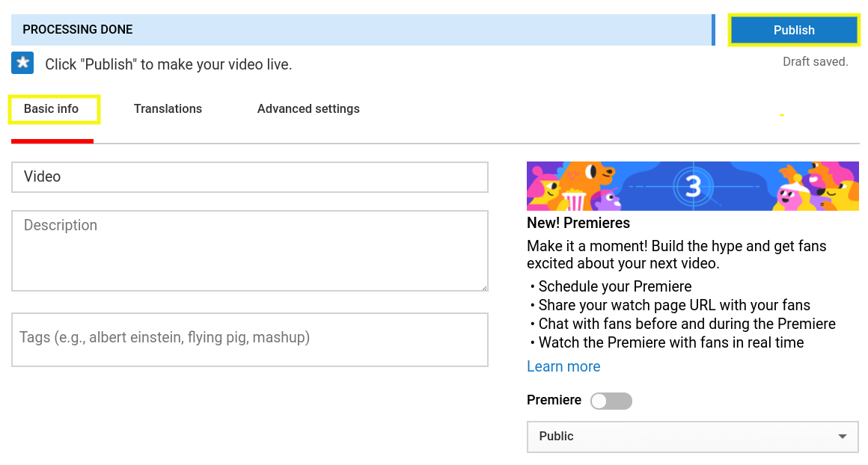Image resolution: width=868 pixels, height=465 pixels.
Task: Click the Description field resize handle
Action: click(484, 287)
